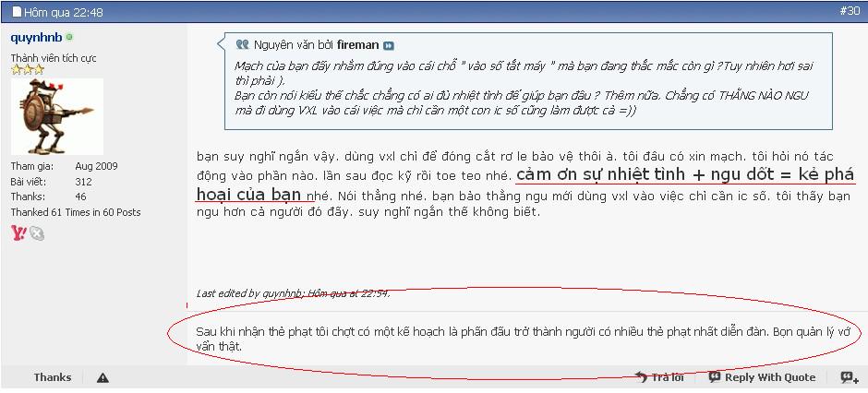Click the multi-quote plus icon

pyautogui.click(x=850, y=377)
